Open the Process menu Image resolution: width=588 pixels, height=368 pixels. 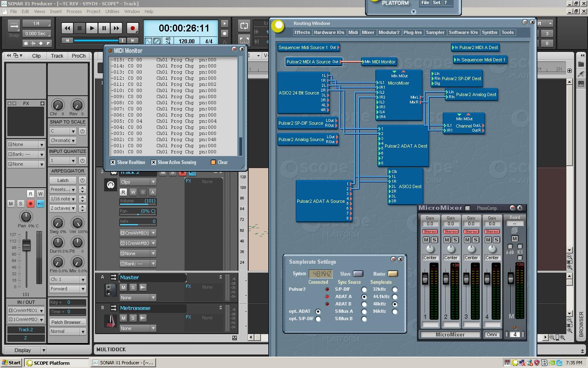(74, 11)
